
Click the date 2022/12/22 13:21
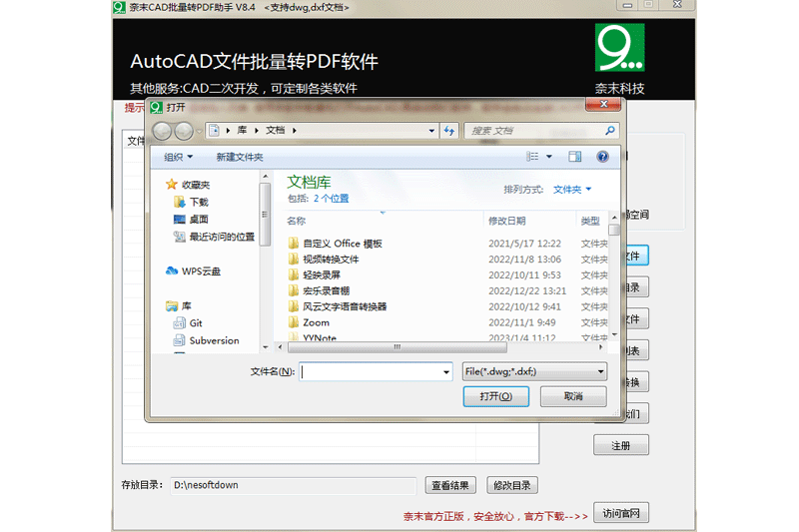527,290
